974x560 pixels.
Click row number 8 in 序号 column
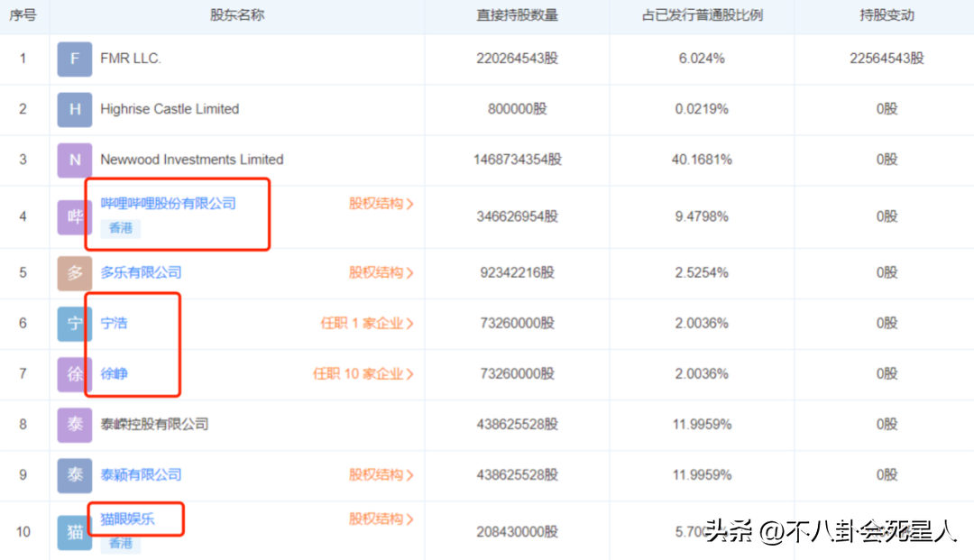click(x=23, y=425)
